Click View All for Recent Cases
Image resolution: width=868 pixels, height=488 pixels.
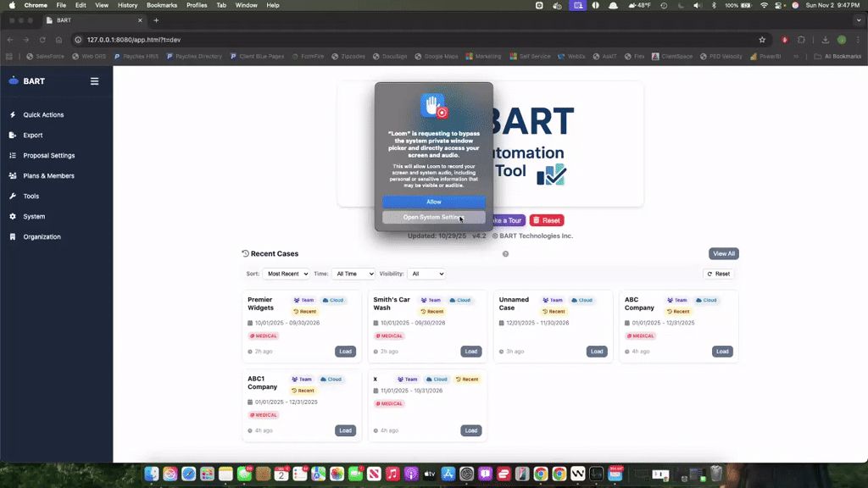tap(724, 253)
